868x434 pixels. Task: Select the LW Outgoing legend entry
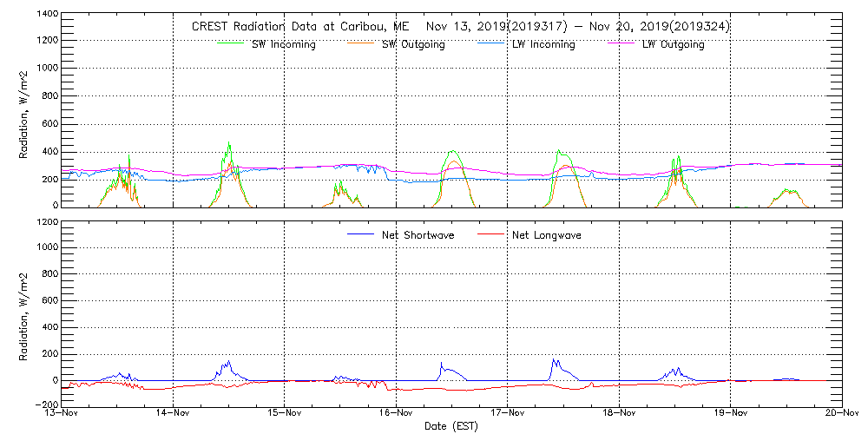click(x=673, y=45)
